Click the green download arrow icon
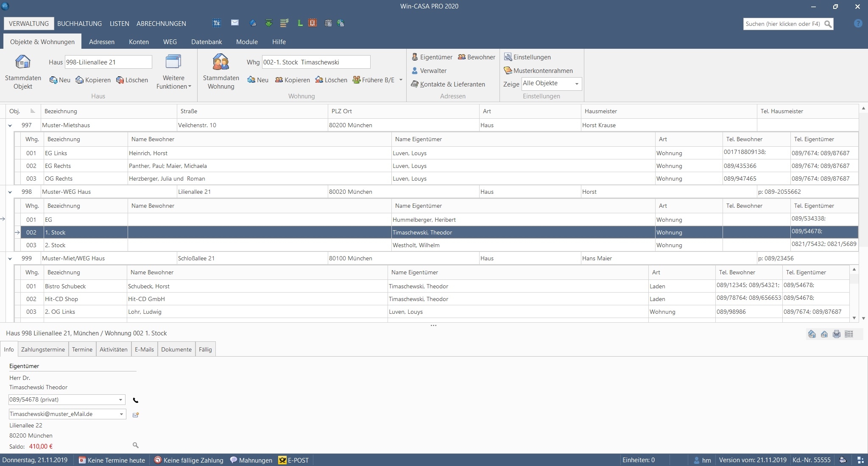 [268, 23]
